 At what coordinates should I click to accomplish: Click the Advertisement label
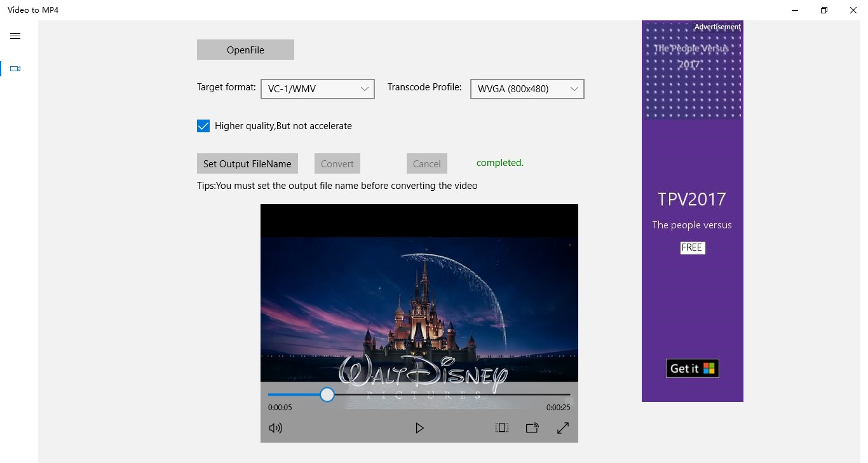pos(717,27)
